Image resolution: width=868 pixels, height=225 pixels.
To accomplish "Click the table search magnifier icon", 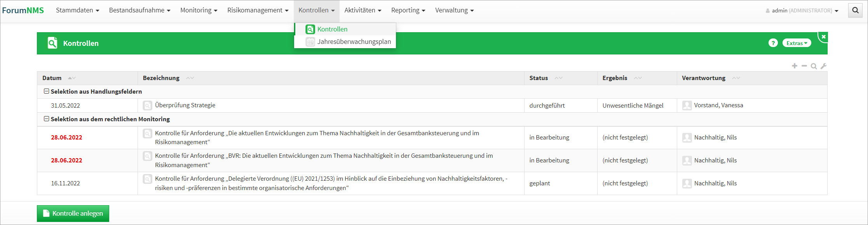I will tap(814, 66).
